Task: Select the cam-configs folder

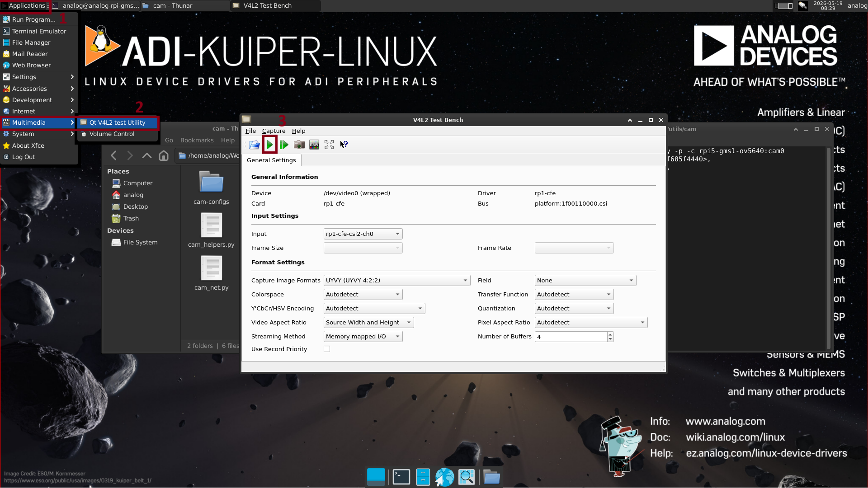Action: pyautogui.click(x=211, y=188)
